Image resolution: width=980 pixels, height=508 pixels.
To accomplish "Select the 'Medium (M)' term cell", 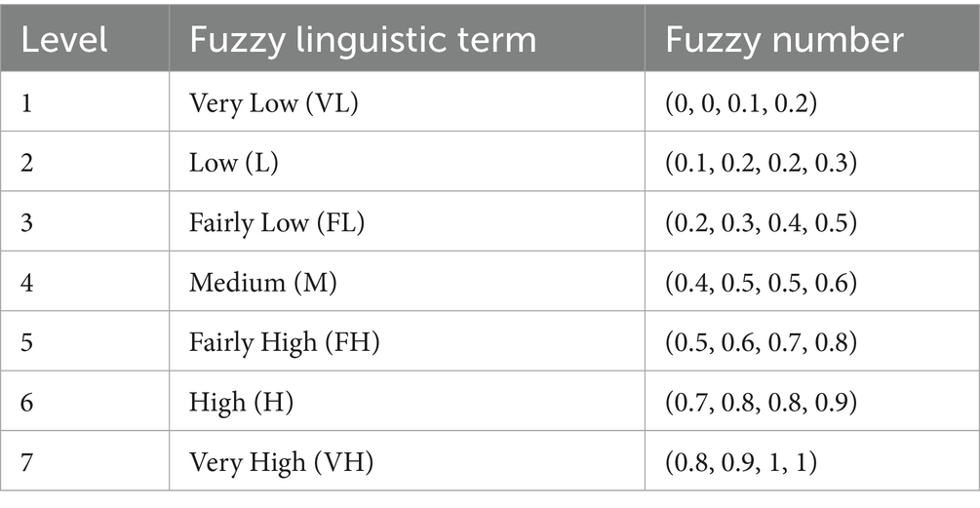I will pos(261,282).
